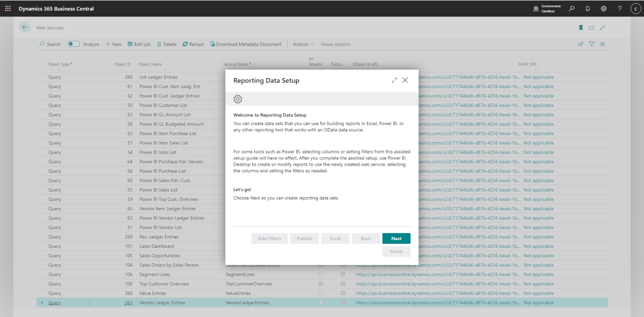644x317 pixels.
Task: Open the Object Type column header menu
Action: point(60,64)
